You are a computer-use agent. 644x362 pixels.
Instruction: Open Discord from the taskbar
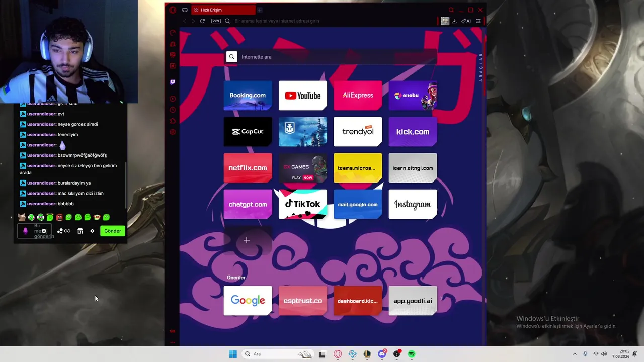tap(382, 354)
